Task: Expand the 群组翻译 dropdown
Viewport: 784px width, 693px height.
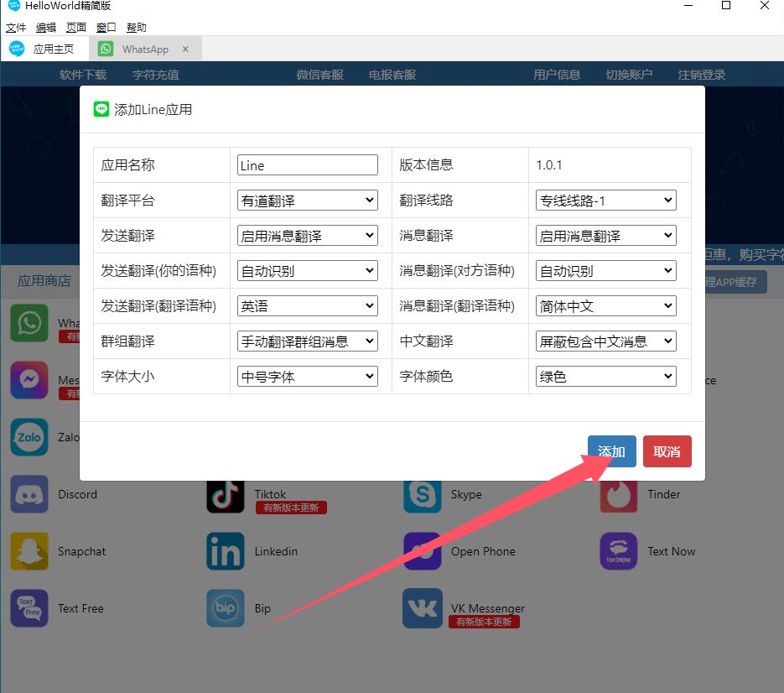Action: 308,341
